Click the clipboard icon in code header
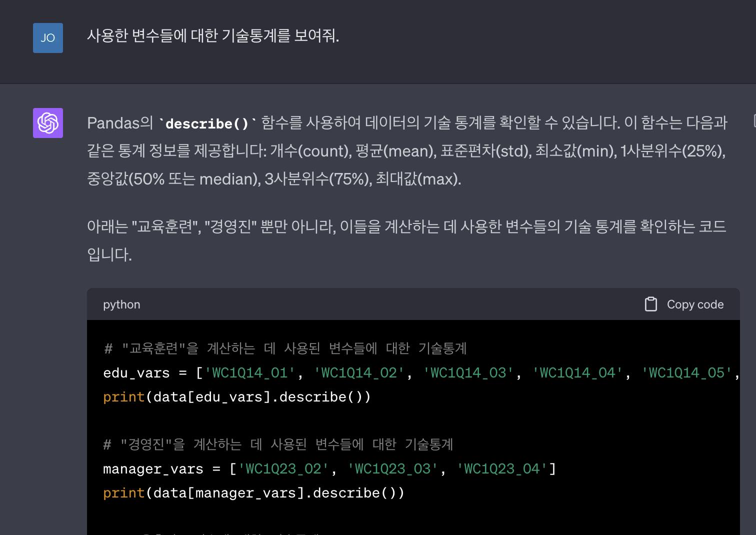Screen dimensions: 756x535 pyautogui.click(x=650, y=304)
